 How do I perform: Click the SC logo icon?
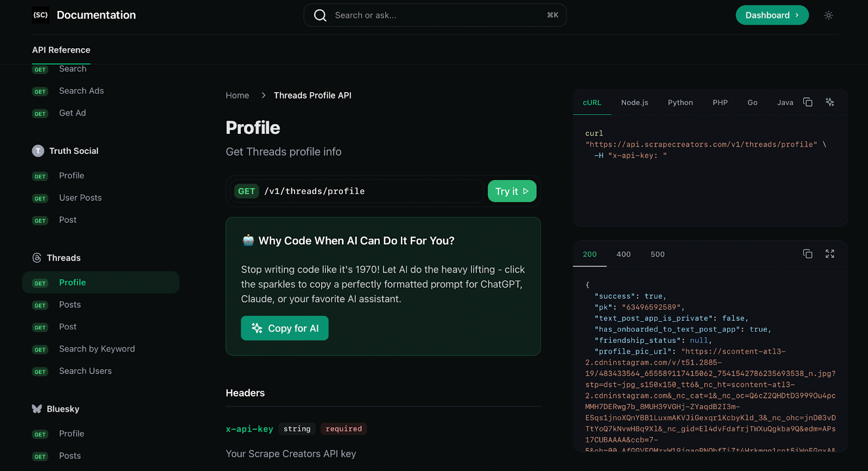(x=41, y=15)
